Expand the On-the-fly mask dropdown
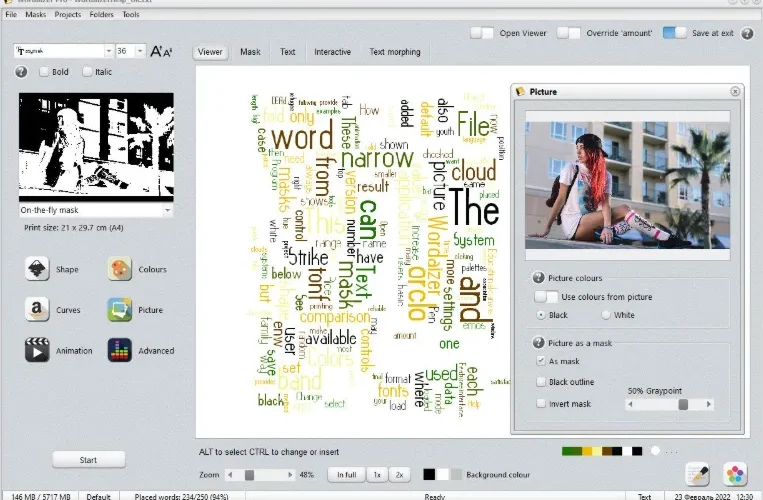The width and height of the screenshot is (763, 500). [x=167, y=210]
